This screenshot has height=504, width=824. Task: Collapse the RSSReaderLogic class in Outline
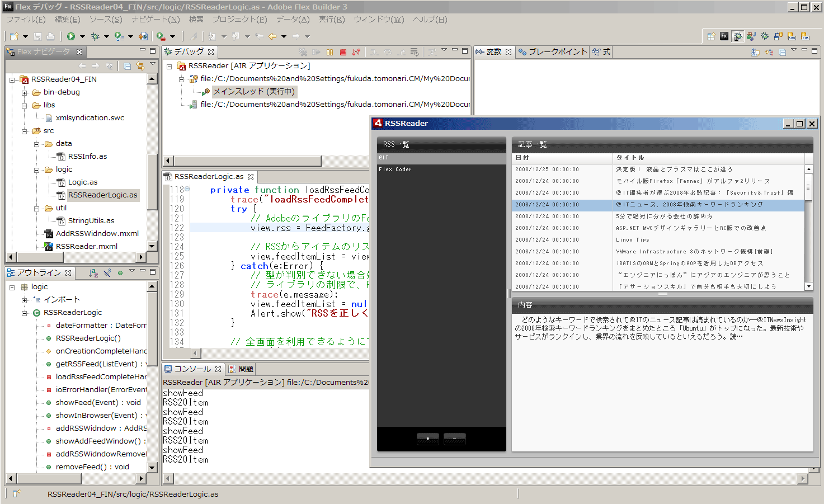click(24, 313)
